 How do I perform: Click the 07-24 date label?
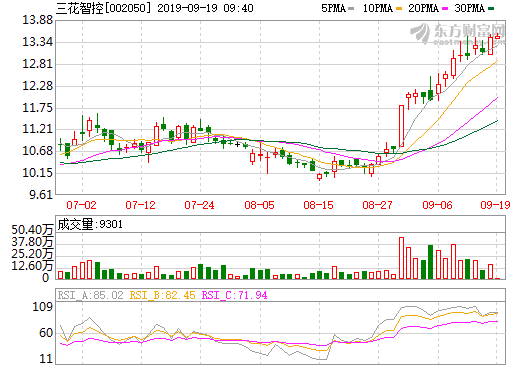click(199, 205)
